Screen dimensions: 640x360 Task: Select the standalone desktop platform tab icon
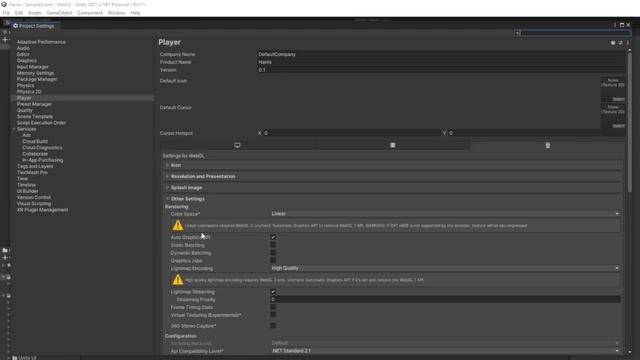(237, 145)
